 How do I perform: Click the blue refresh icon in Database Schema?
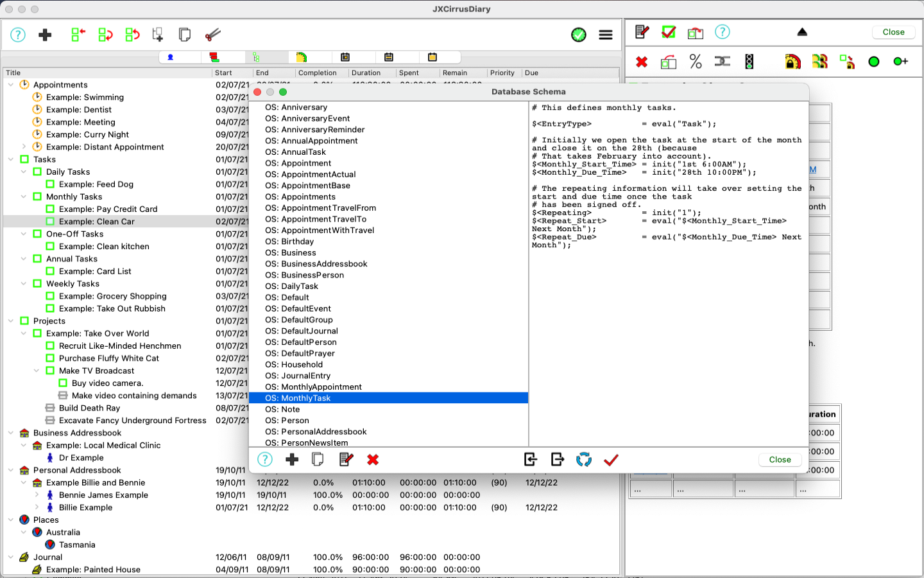tap(584, 460)
